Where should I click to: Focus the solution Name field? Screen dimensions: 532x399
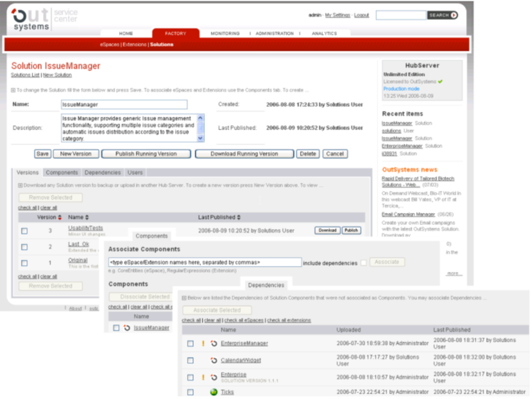point(124,104)
